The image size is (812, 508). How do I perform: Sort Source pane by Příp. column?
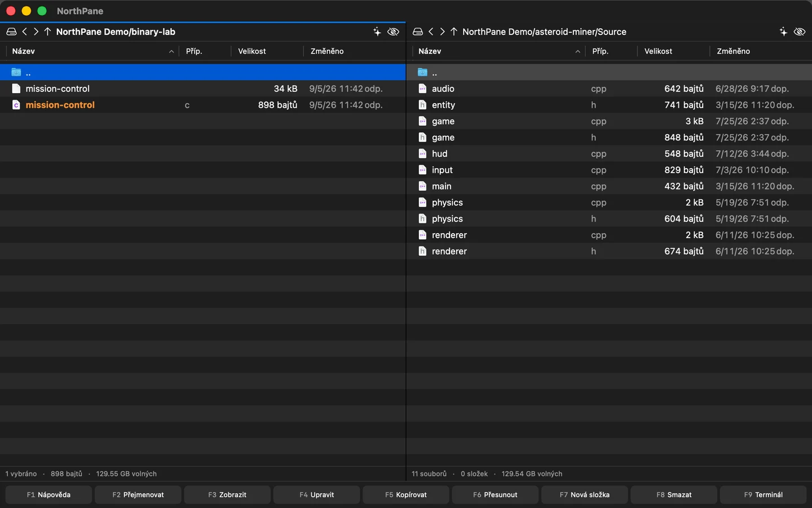pos(600,51)
